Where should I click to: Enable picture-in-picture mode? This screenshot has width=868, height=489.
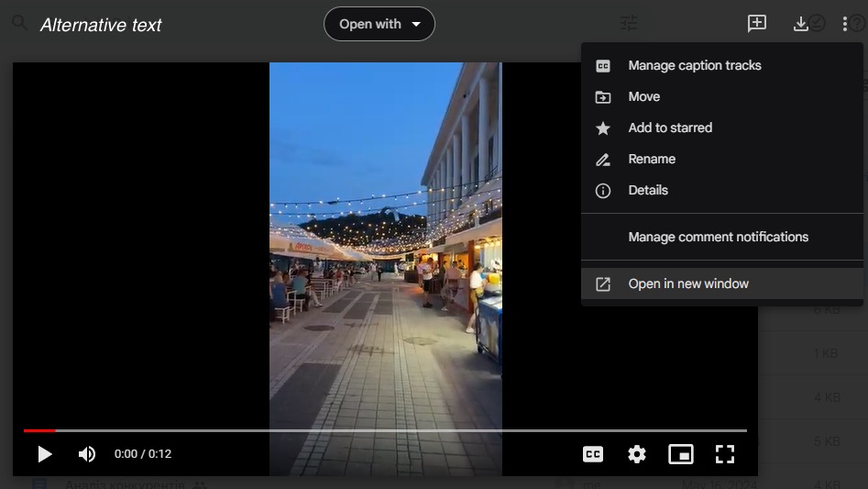pos(680,454)
